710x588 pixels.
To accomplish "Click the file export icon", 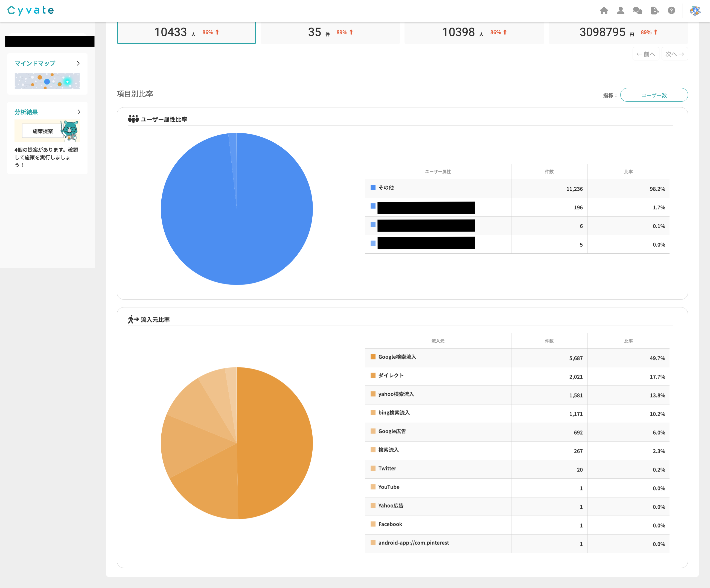I will (654, 10).
